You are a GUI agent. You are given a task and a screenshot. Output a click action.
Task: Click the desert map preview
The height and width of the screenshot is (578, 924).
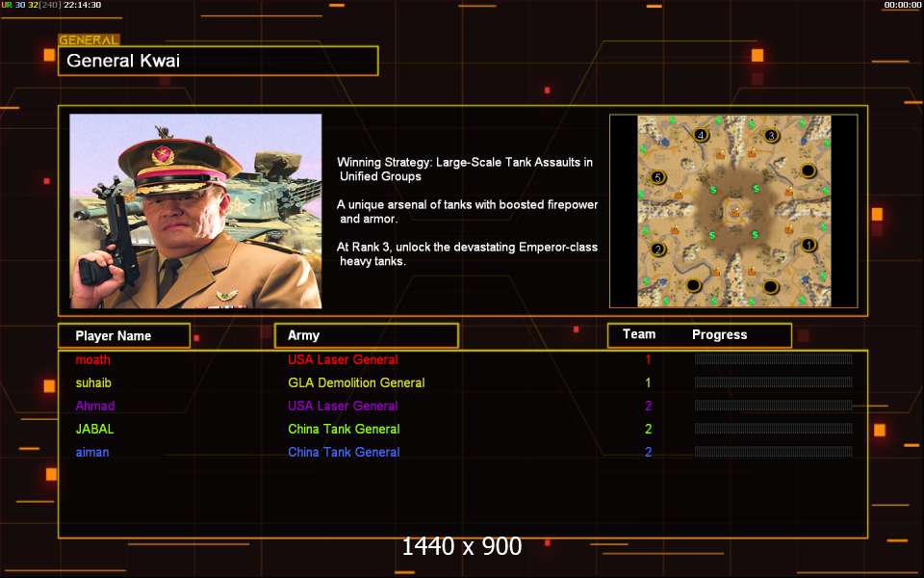pos(734,211)
